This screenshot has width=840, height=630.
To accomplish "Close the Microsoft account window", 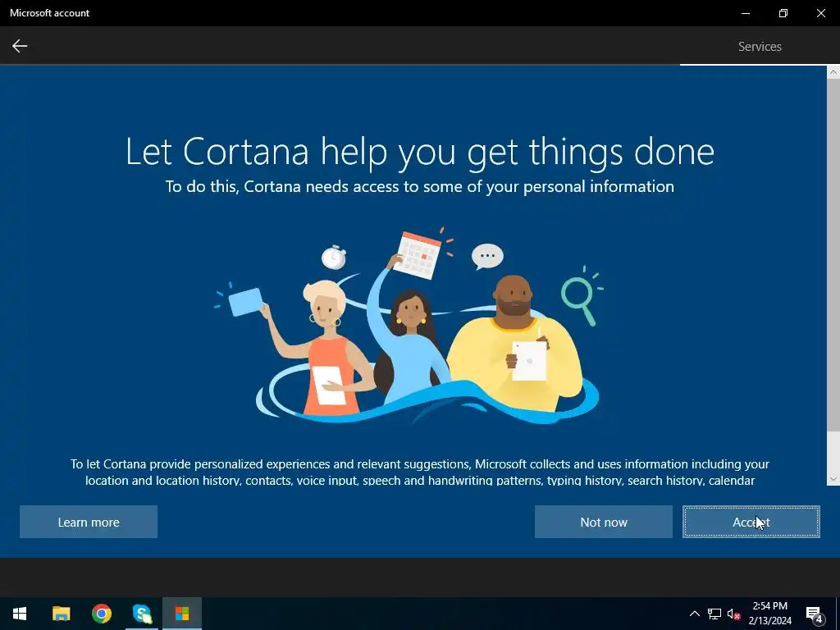I will click(x=820, y=13).
